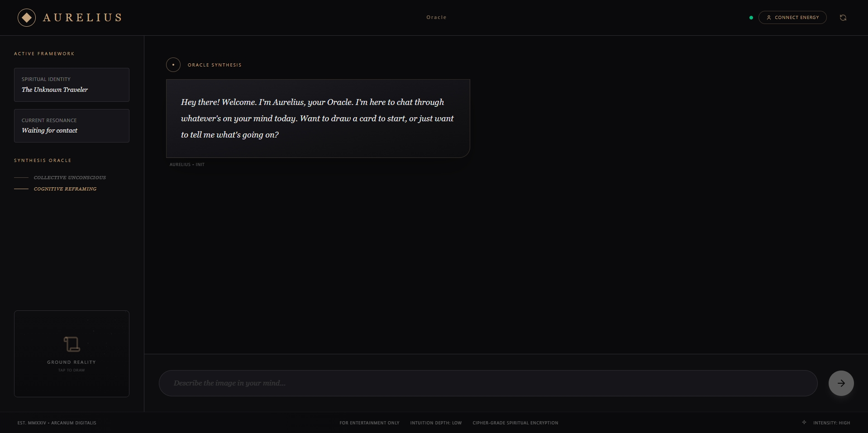The image size is (868, 433).
Task: Click the Cipher-Grade Spiritual Encryption footer text
Action: click(515, 423)
